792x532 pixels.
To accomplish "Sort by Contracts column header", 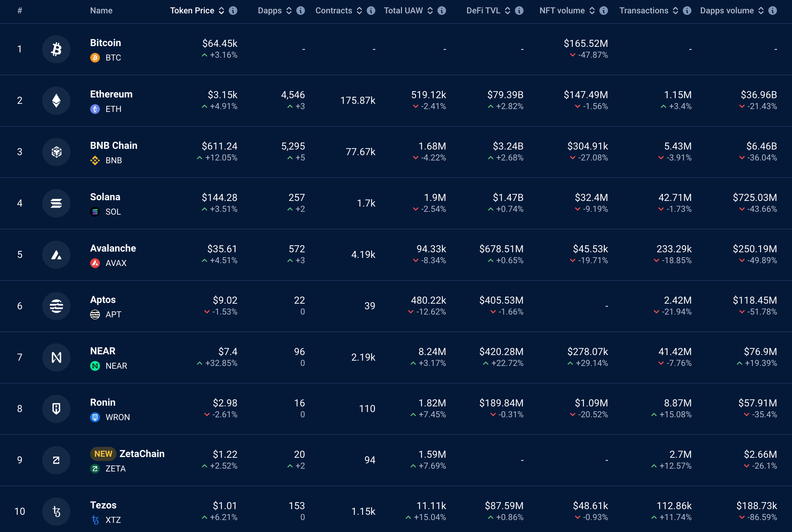I will (x=334, y=11).
